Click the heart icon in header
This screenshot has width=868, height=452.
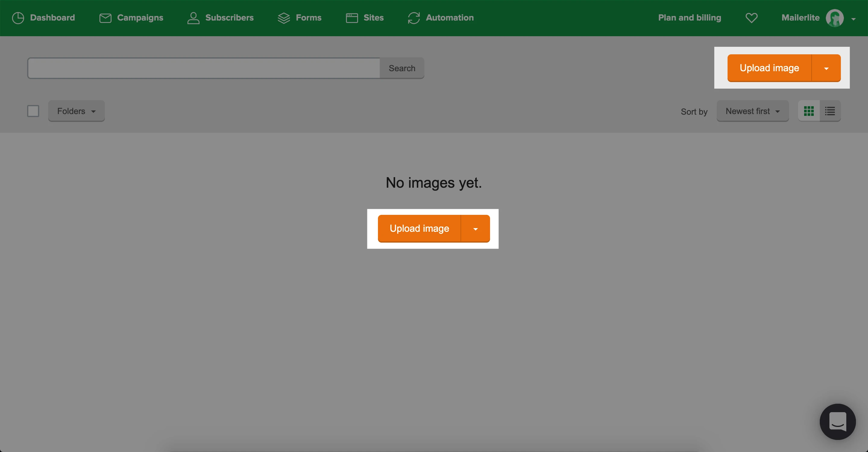click(x=751, y=18)
